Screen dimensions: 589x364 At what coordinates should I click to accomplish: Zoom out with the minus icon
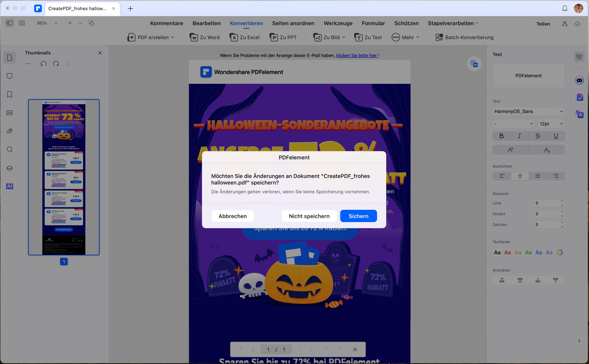81,23
